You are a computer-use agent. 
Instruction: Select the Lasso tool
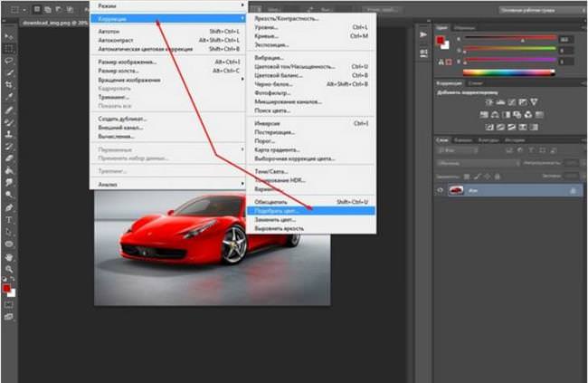9,61
